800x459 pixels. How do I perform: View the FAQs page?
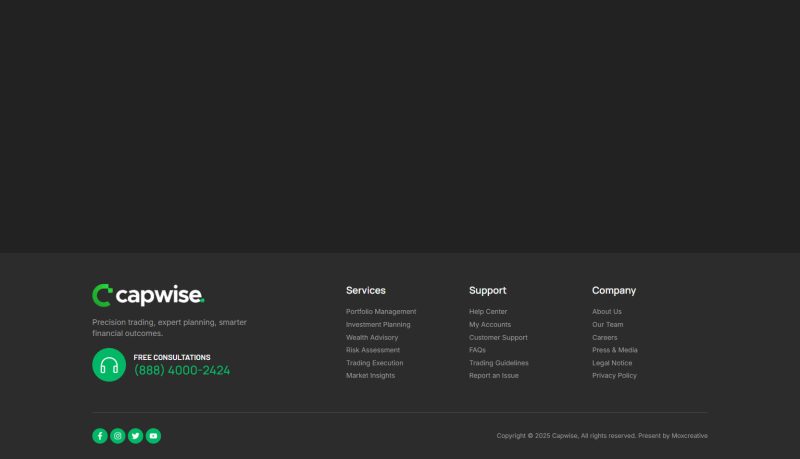click(477, 350)
